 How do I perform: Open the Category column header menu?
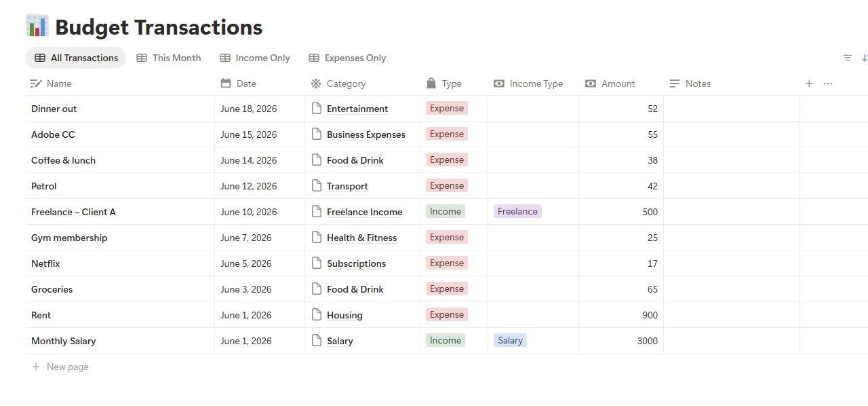pyautogui.click(x=363, y=84)
